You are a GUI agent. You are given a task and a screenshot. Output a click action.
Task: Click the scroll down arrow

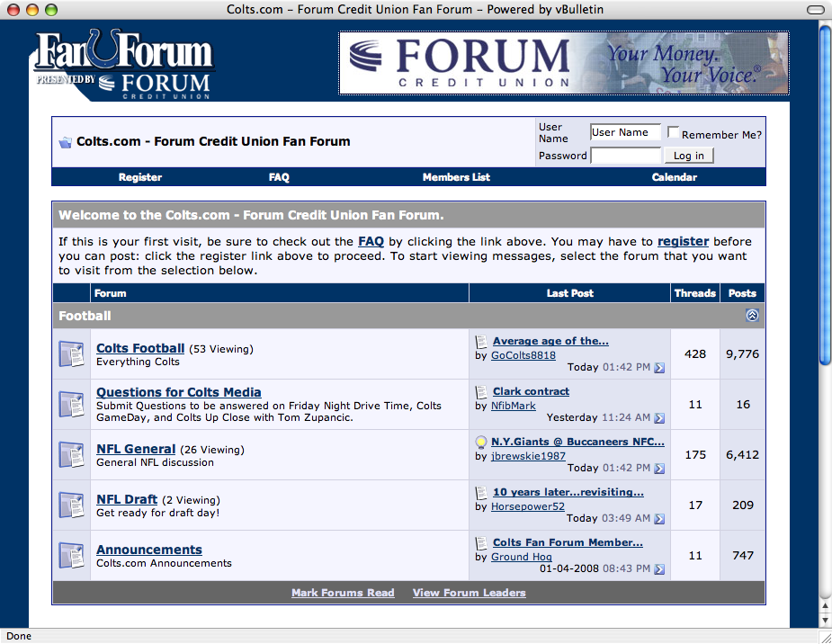pyautogui.click(x=825, y=620)
